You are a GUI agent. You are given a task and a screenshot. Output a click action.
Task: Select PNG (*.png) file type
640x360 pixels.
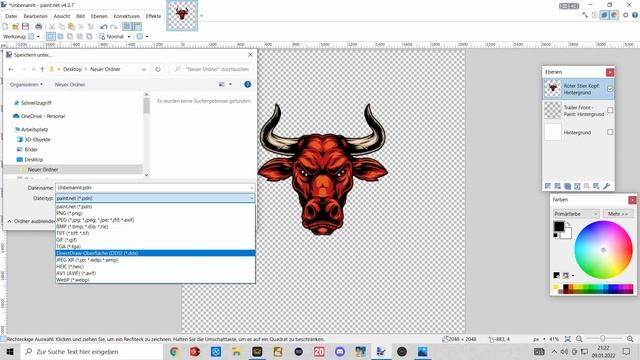click(x=155, y=213)
